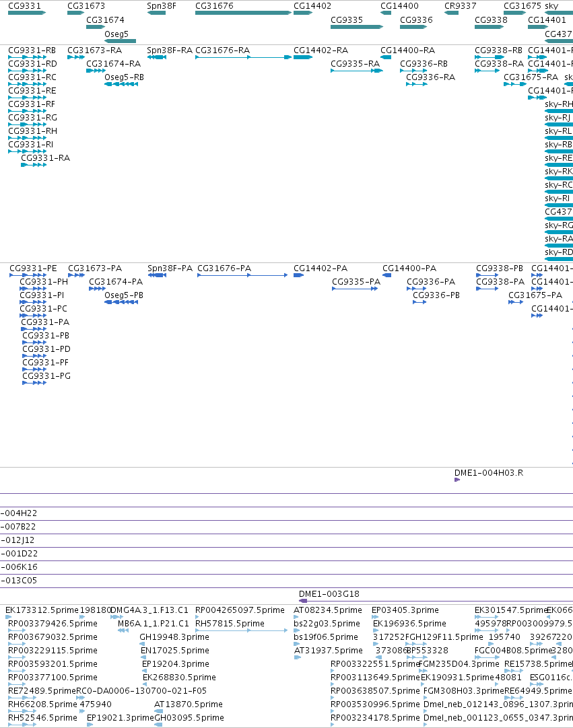Click the -012J12 clone row label
This screenshot has height=728, width=573.
click(x=18, y=540)
